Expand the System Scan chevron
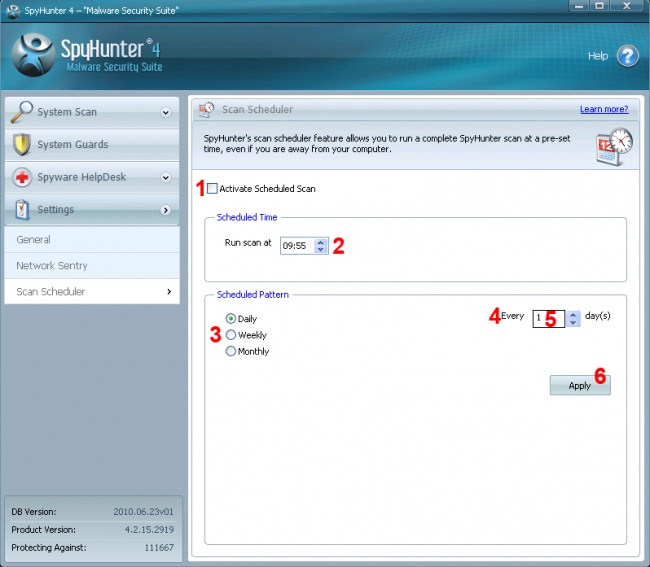650x567 pixels. coord(166,113)
